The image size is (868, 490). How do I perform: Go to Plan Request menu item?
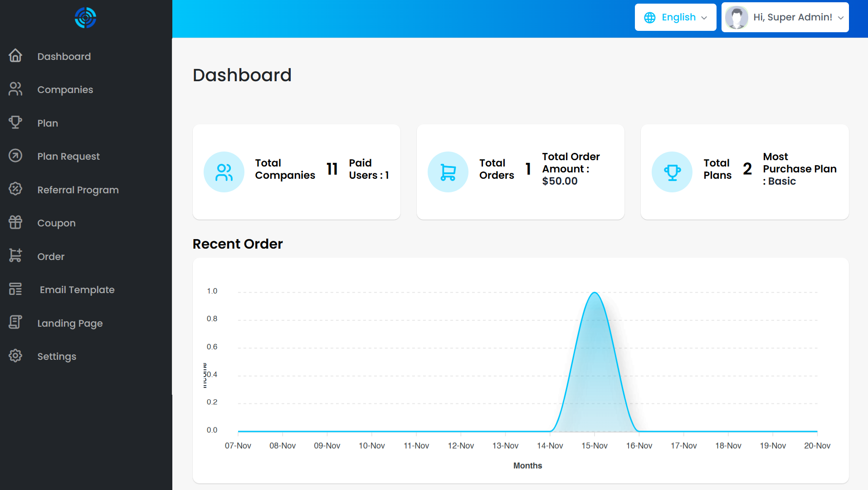(68, 156)
